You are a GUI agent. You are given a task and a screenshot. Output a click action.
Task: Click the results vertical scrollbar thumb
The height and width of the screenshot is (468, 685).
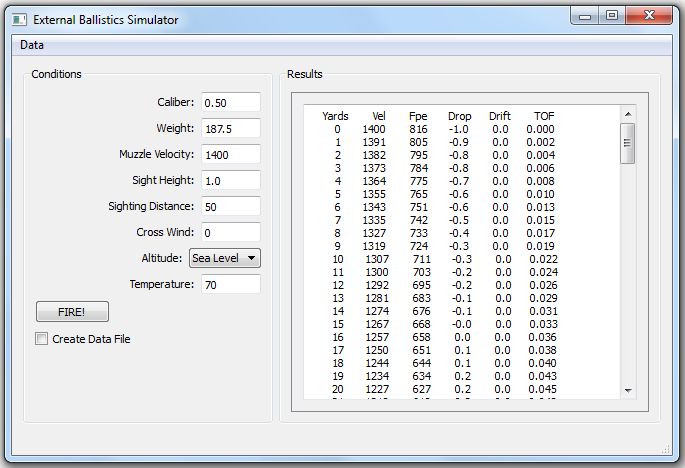[x=628, y=143]
